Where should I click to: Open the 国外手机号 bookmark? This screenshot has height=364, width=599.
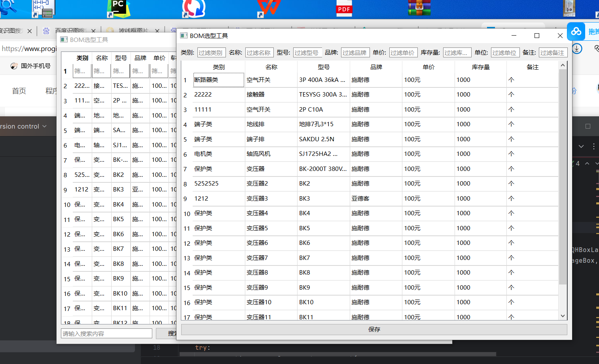pyautogui.click(x=30, y=66)
